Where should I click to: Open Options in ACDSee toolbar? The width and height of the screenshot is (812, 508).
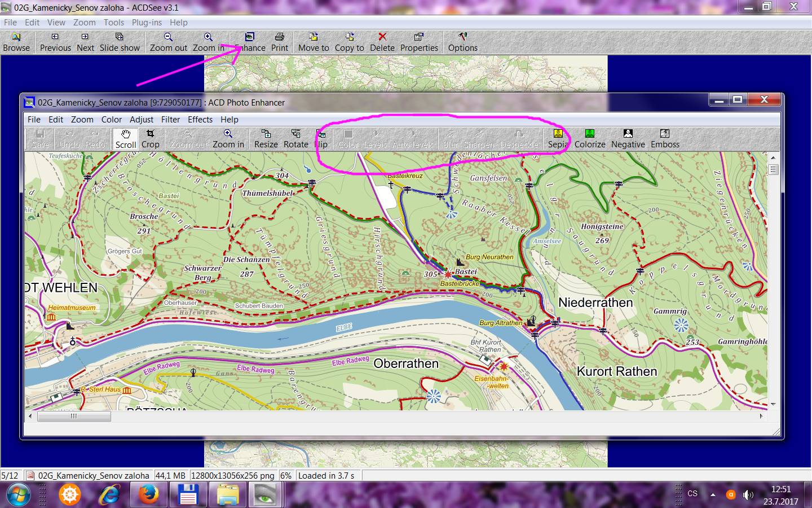pyautogui.click(x=463, y=42)
